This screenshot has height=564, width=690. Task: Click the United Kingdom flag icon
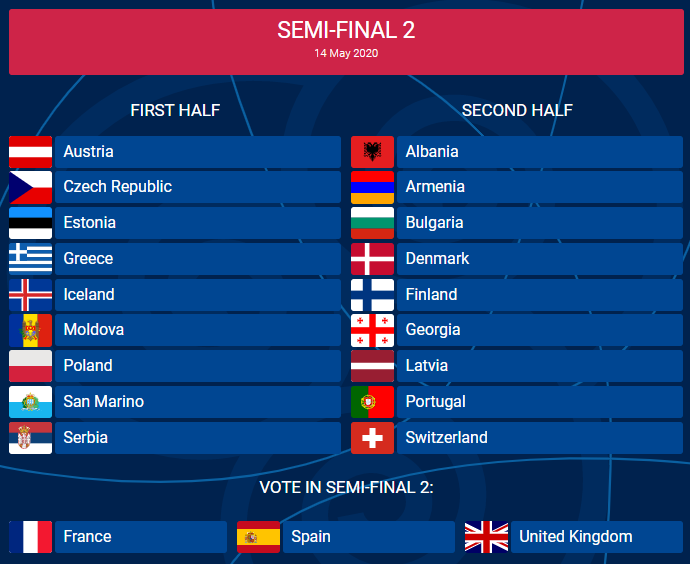[486, 537]
